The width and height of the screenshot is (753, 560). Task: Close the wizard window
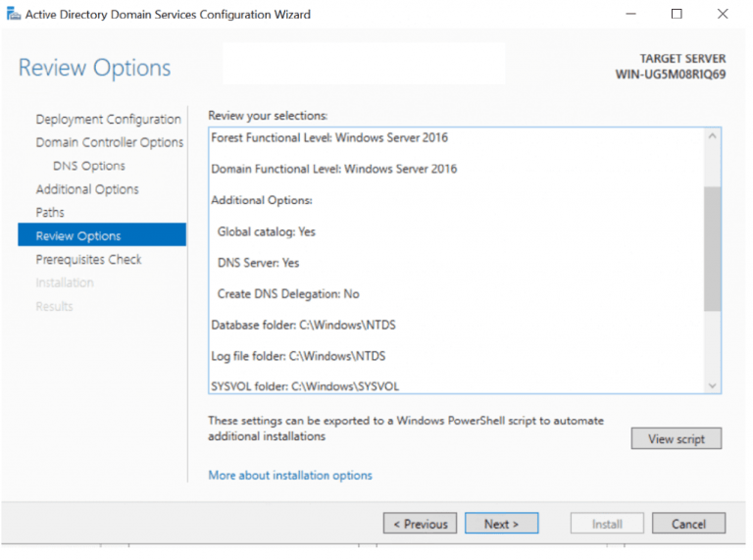coord(723,14)
